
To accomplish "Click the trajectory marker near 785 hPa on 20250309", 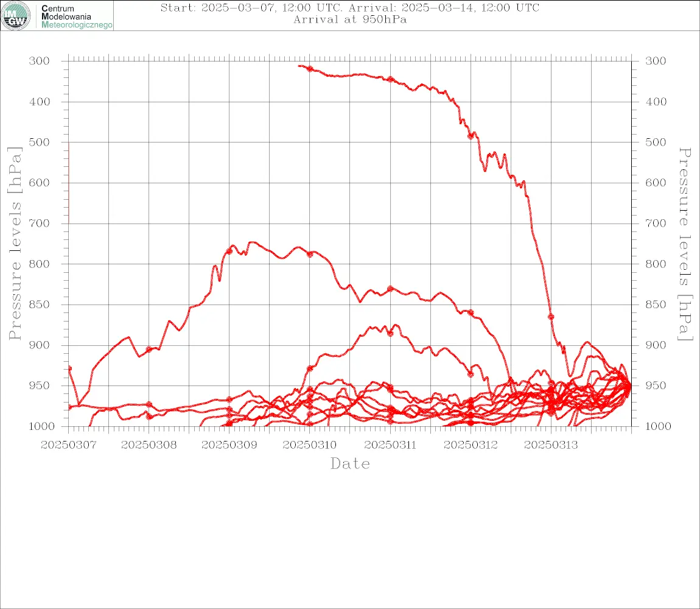I will coord(229,251).
